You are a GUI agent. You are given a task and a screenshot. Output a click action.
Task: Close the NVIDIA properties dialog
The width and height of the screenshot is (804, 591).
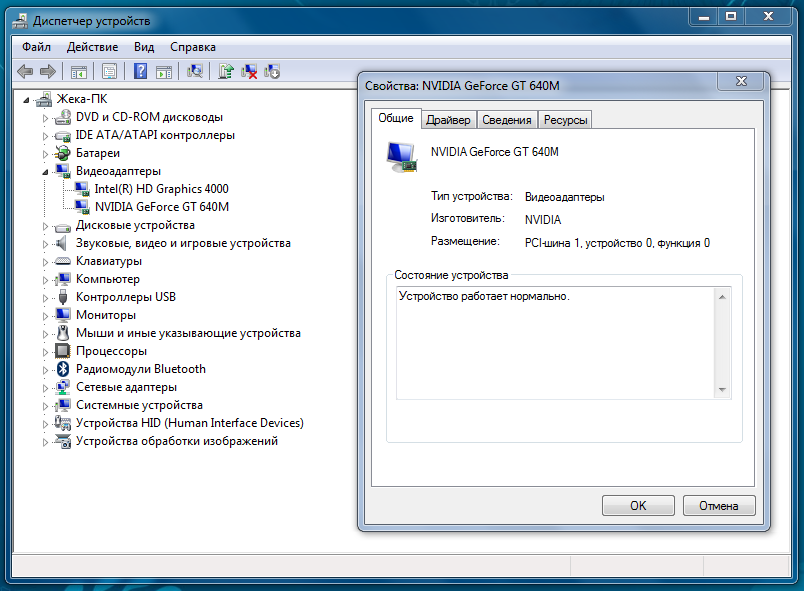pyautogui.click(x=741, y=81)
